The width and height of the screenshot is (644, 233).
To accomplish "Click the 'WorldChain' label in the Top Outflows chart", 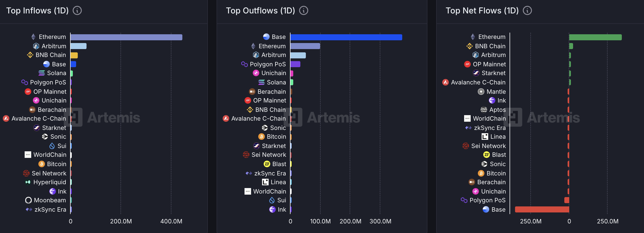I will 270,191.
